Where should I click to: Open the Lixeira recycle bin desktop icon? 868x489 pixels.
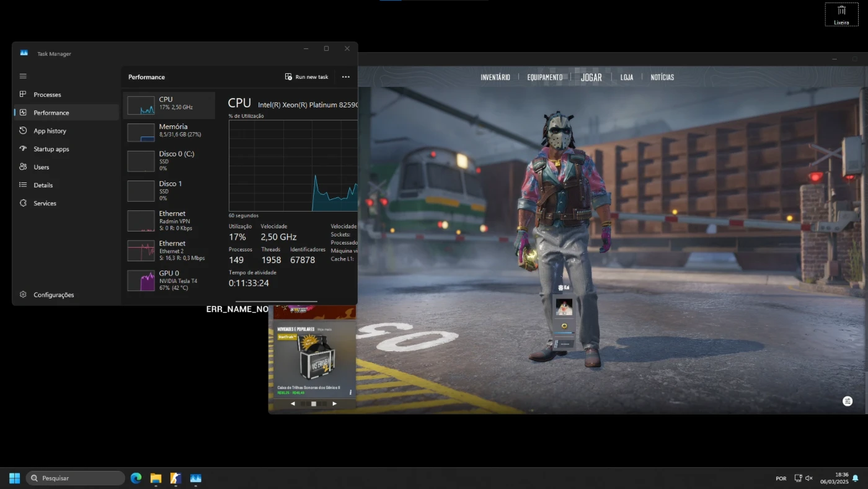(x=841, y=14)
